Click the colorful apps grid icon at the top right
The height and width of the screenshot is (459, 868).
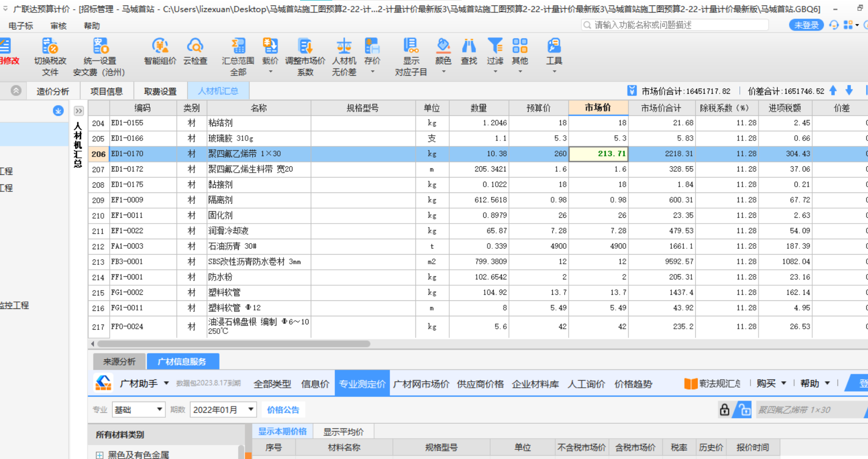pos(848,25)
